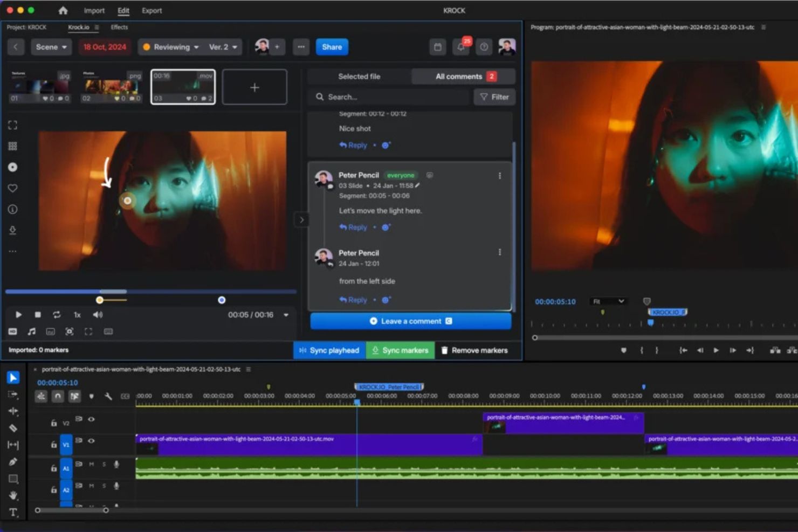798x532 pixels.
Task: Switch to the Selected file tab
Action: pyautogui.click(x=359, y=77)
